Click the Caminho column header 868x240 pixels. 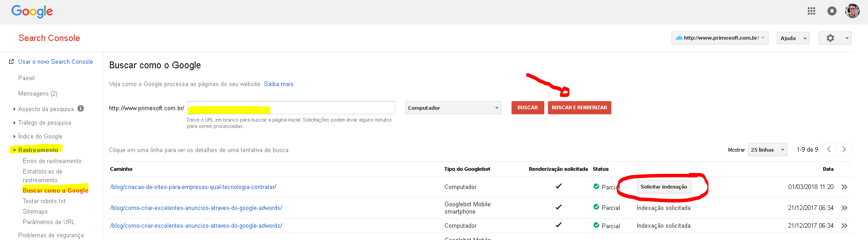tap(121, 169)
